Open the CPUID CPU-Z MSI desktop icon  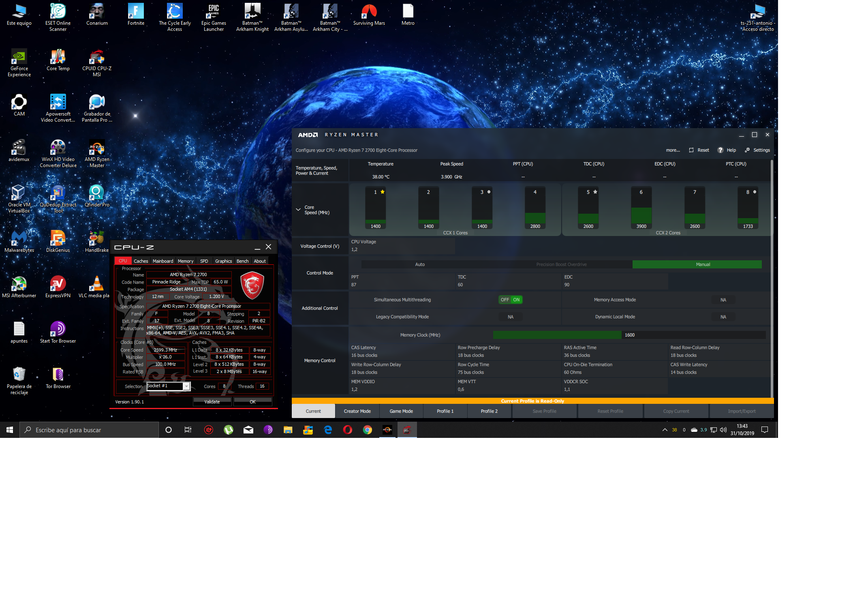[x=97, y=62]
